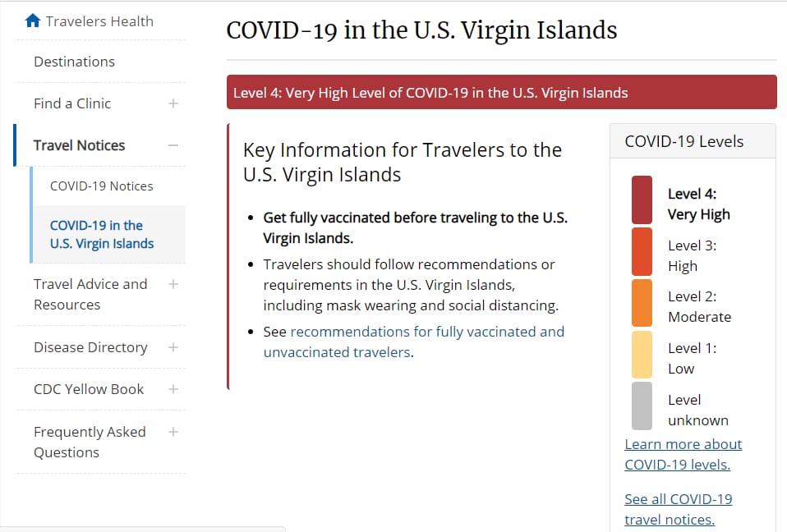Image resolution: width=787 pixels, height=532 pixels.
Task: Open recommendations for vaccinated and unvaccinated travelers
Action: click(414, 342)
